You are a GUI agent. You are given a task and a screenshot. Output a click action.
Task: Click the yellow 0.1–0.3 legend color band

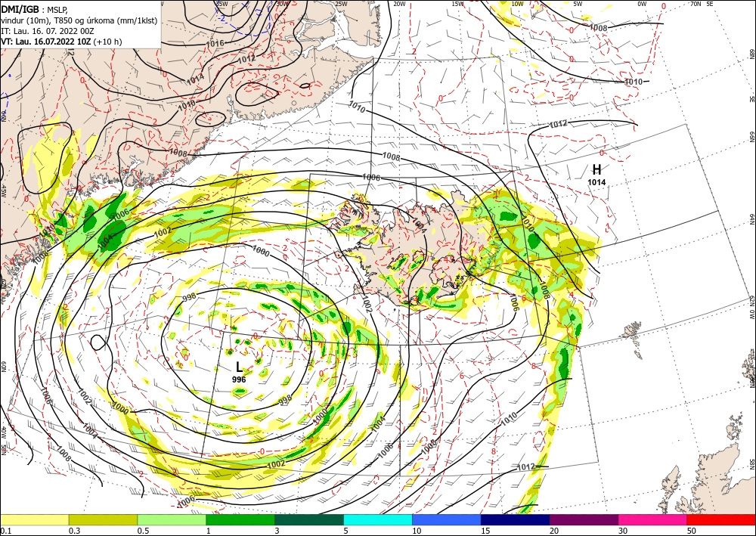tap(34, 519)
